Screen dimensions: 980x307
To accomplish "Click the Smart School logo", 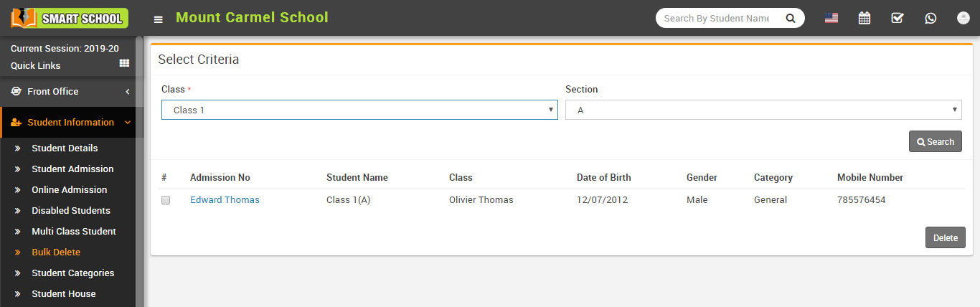I will click(x=70, y=18).
